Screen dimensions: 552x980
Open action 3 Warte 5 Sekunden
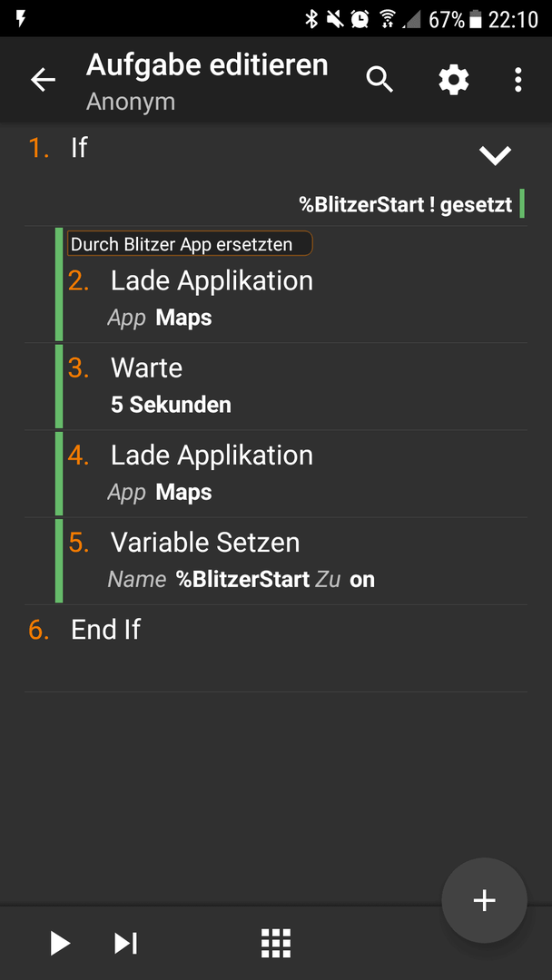[291, 387]
